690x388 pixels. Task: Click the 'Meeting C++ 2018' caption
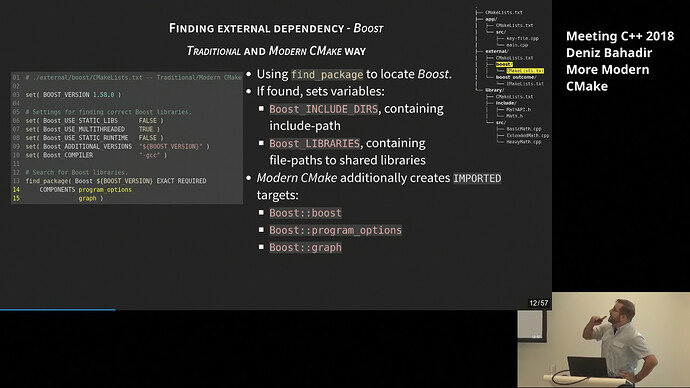[620, 36]
